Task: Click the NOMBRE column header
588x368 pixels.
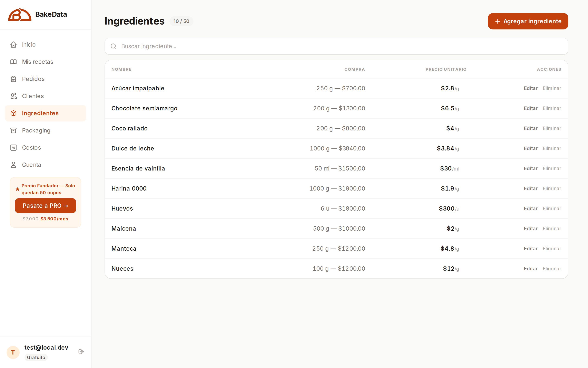Action: [x=121, y=69]
